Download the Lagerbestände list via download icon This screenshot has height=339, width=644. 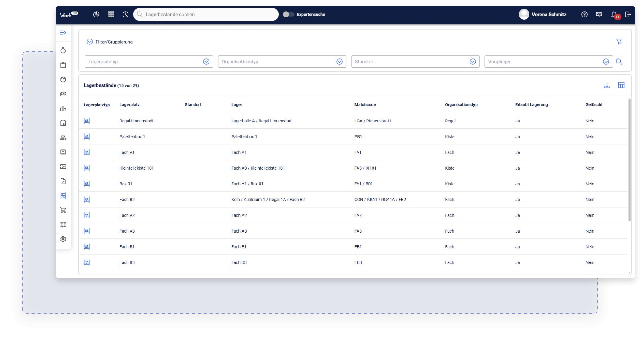tap(607, 85)
